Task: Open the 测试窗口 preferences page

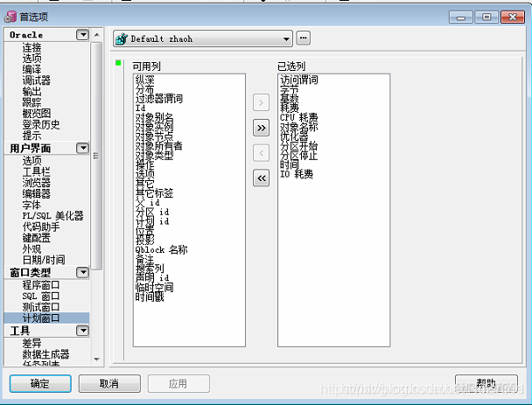Action: point(41,307)
